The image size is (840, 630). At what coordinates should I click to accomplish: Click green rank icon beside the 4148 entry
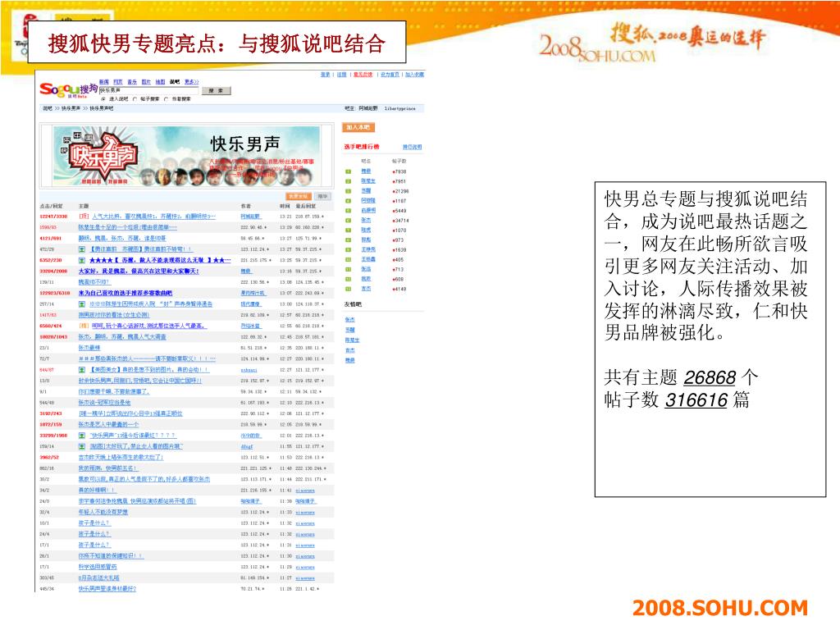[348, 289]
